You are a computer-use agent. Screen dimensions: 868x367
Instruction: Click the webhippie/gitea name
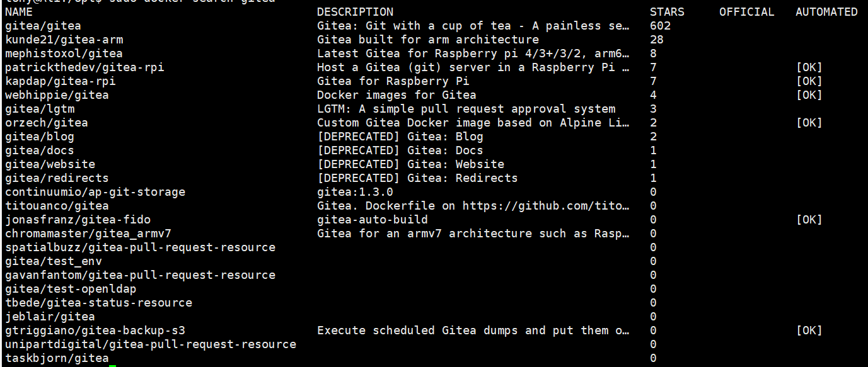(57, 95)
